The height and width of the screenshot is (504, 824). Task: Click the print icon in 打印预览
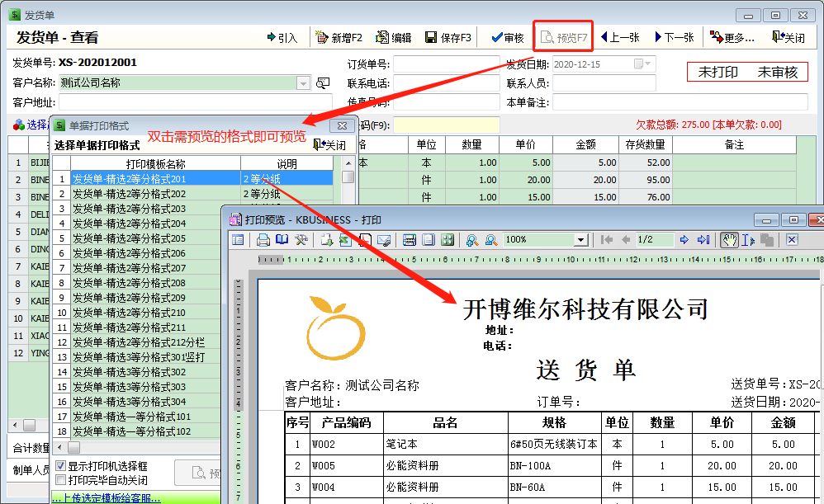pyautogui.click(x=263, y=240)
